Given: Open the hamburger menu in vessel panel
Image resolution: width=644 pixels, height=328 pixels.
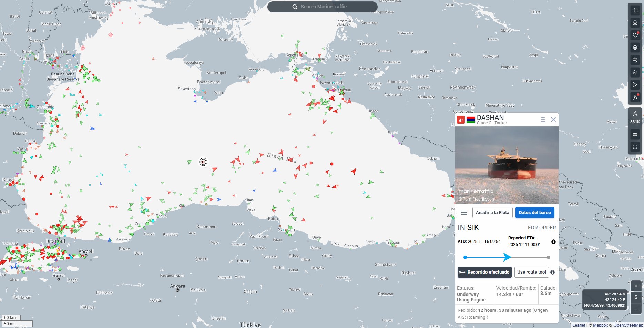Looking at the screenshot, I should tap(464, 213).
